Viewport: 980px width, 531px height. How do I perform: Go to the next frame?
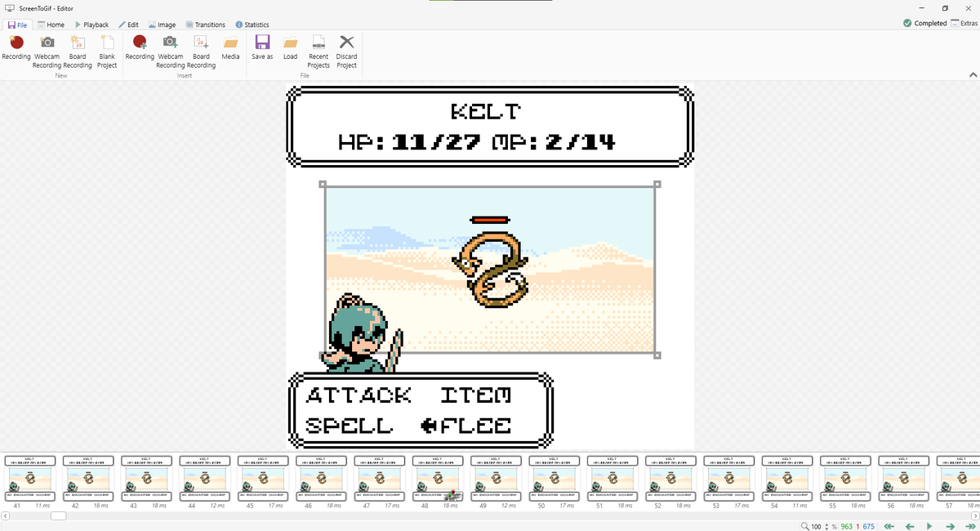[x=949, y=526]
